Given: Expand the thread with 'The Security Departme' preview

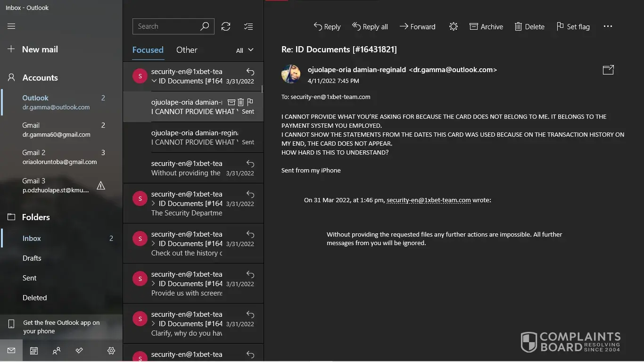Looking at the screenshot, I should coord(154,204).
